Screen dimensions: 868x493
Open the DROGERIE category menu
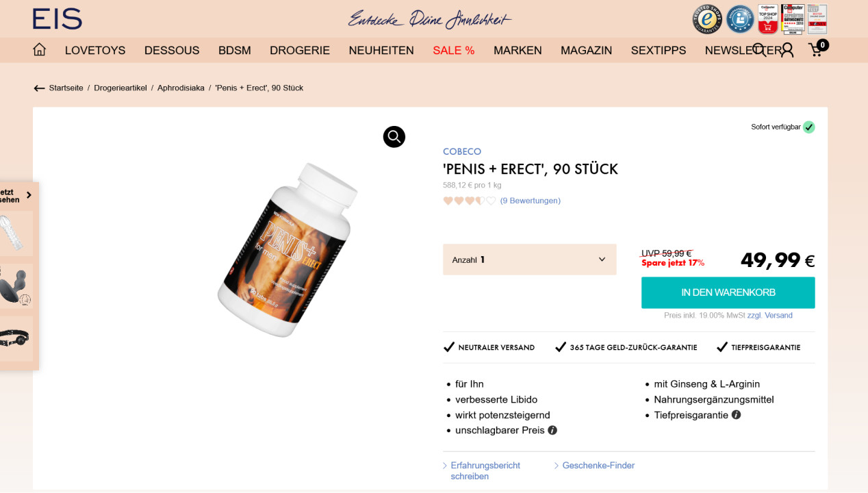pos(299,50)
